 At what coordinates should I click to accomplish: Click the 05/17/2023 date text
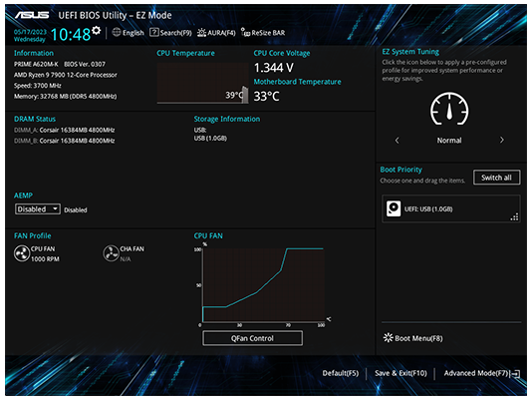(x=30, y=32)
